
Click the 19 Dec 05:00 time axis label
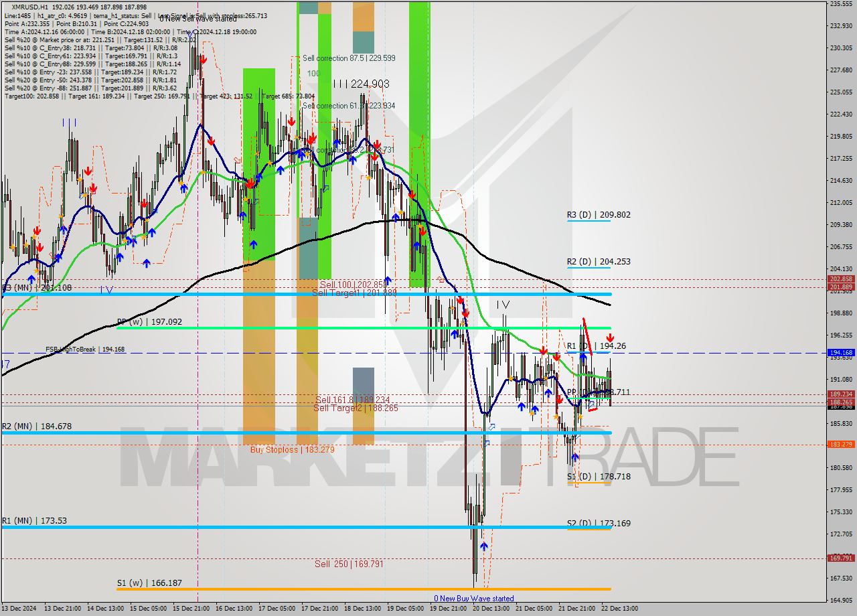404,609
